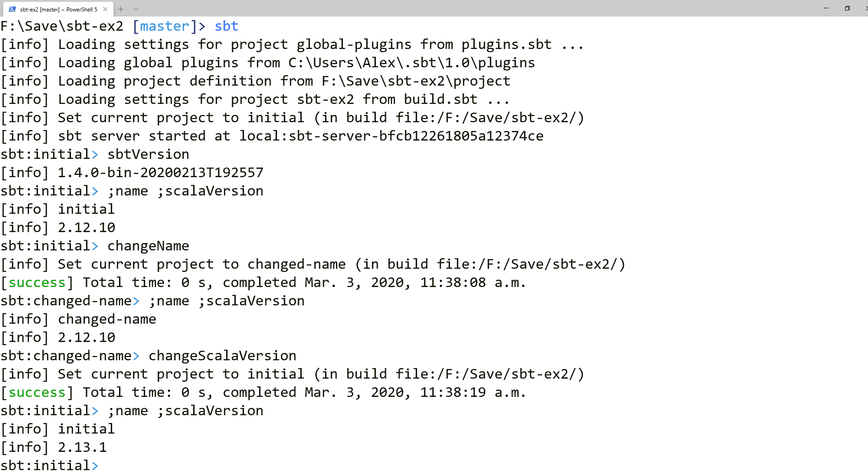Click the changeScalaVersion command text

coord(222,355)
